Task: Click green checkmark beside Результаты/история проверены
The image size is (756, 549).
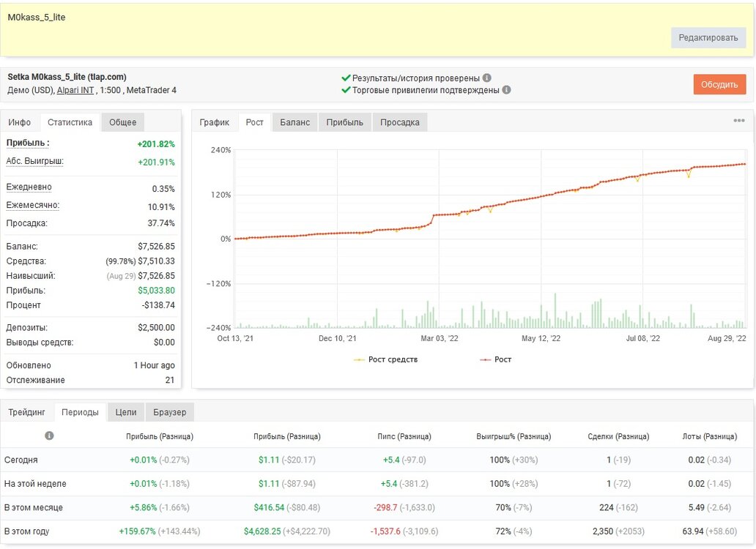Action: click(x=346, y=78)
